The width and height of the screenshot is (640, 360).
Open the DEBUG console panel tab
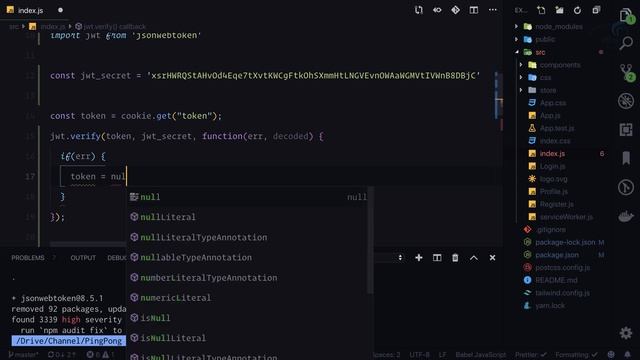(117, 258)
